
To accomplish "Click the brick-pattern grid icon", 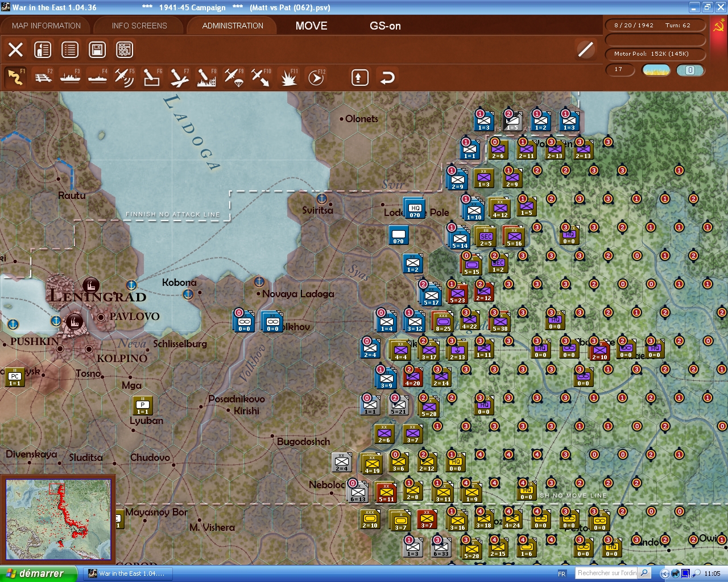I will click(125, 49).
